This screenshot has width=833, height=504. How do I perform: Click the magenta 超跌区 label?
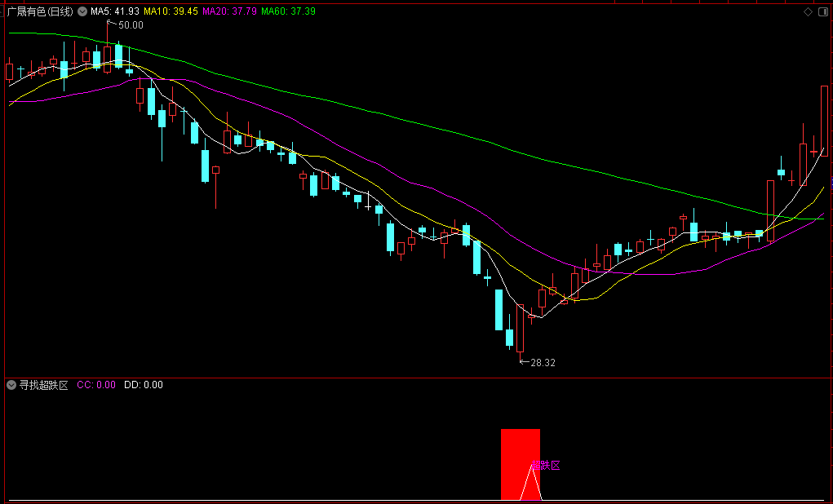pos(546,466)
